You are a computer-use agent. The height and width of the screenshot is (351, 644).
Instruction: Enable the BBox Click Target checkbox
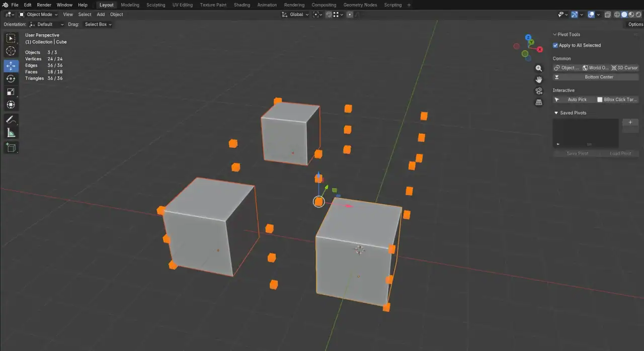pos(600,100)
